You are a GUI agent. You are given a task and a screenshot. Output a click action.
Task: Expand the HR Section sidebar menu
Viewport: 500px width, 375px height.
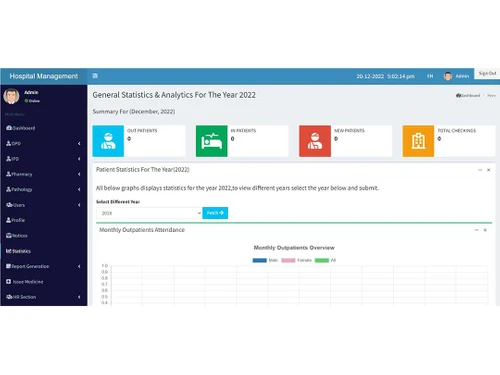pyautogui.click(x=44, y=297)
